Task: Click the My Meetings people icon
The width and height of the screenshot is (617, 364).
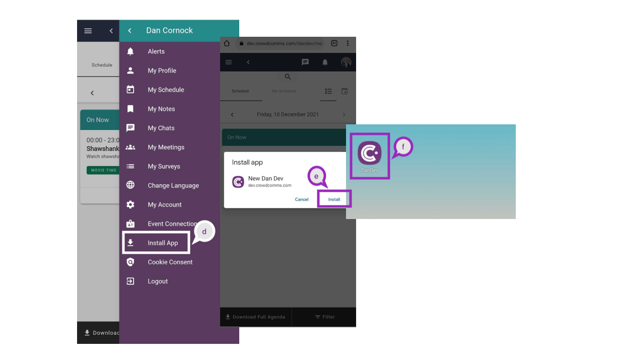Action: 130,147
